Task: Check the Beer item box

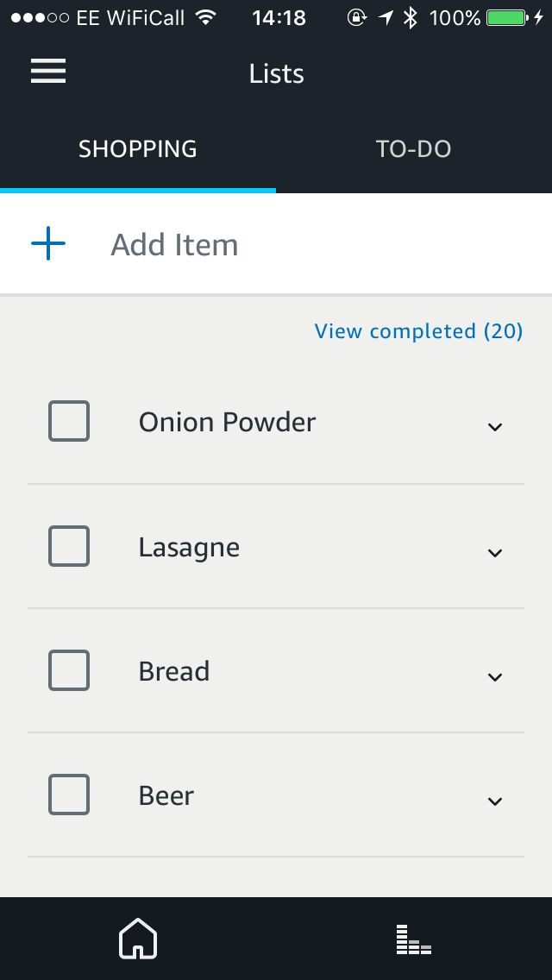Action: click(69, 795)
